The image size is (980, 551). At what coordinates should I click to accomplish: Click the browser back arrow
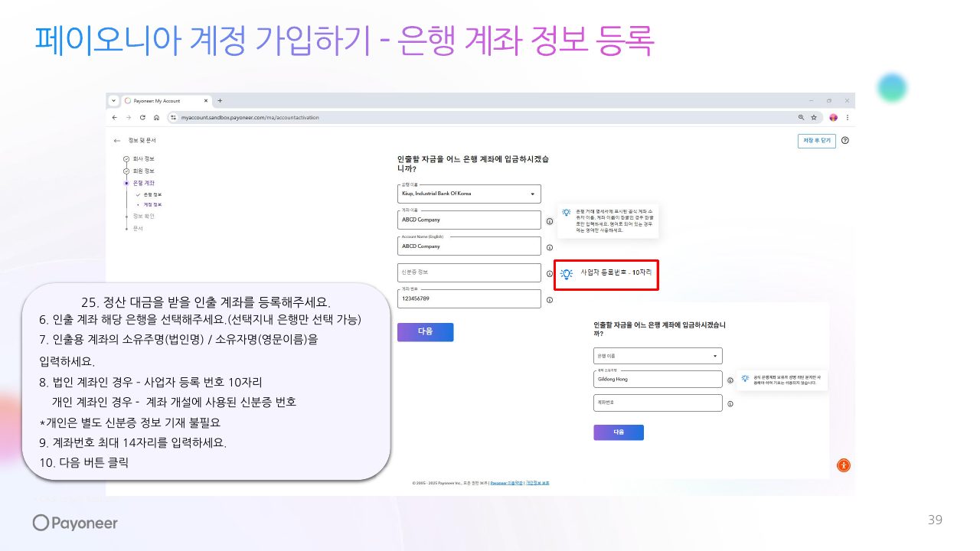(x=114, y=117)
